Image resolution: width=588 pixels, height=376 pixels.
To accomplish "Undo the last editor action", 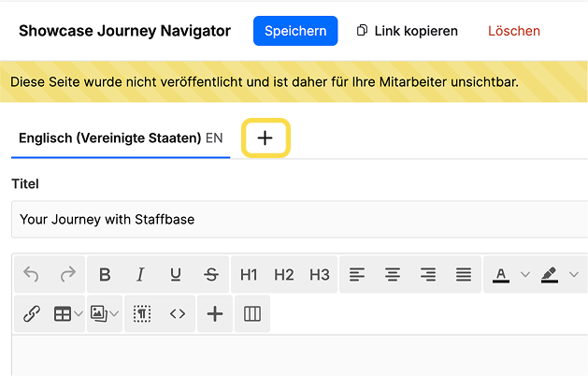I will tap(31, 275).
